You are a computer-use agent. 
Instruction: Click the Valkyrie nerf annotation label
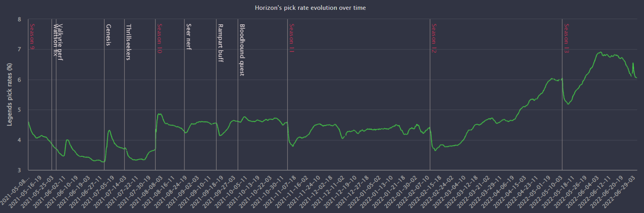click(x=60, y=42)
